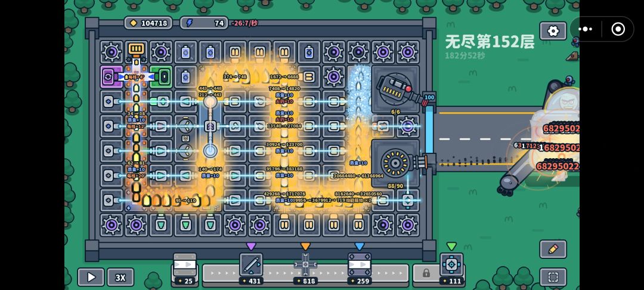
Task: Pick the cross-shaped item costing 818
Action: point(305,265)
